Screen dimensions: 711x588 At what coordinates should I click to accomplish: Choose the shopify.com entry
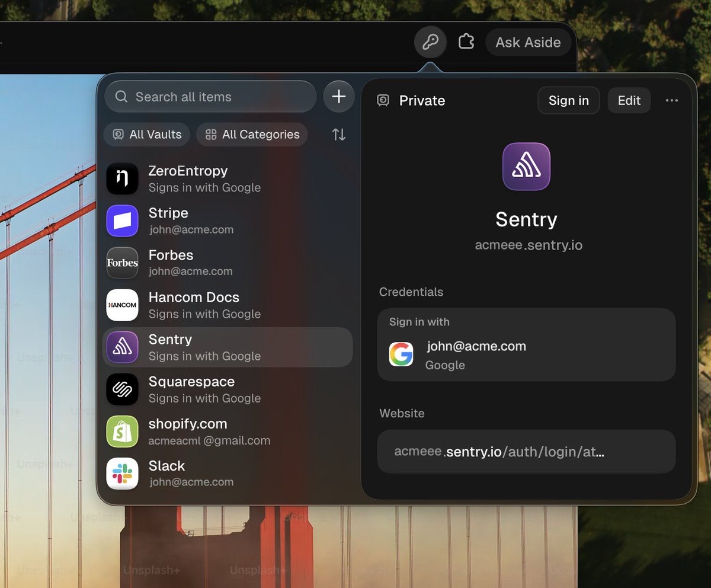coord(228,432)
